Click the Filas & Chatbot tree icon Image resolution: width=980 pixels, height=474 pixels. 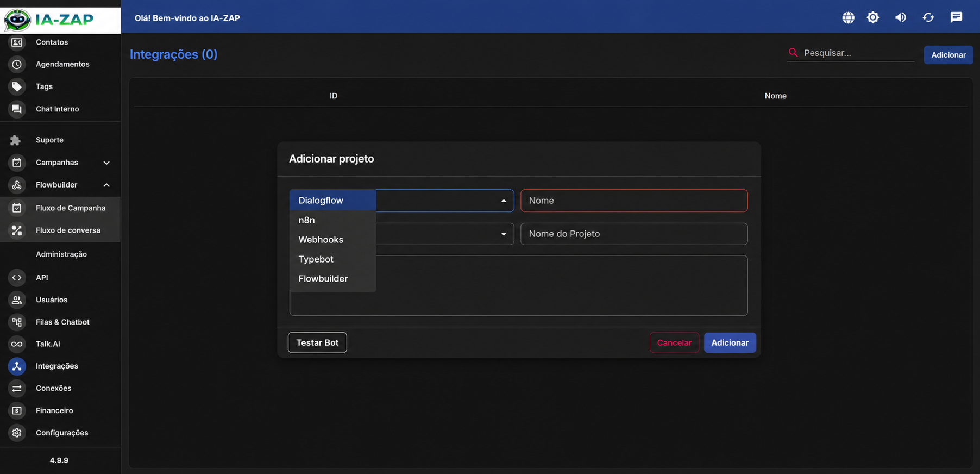pos(17,322)
